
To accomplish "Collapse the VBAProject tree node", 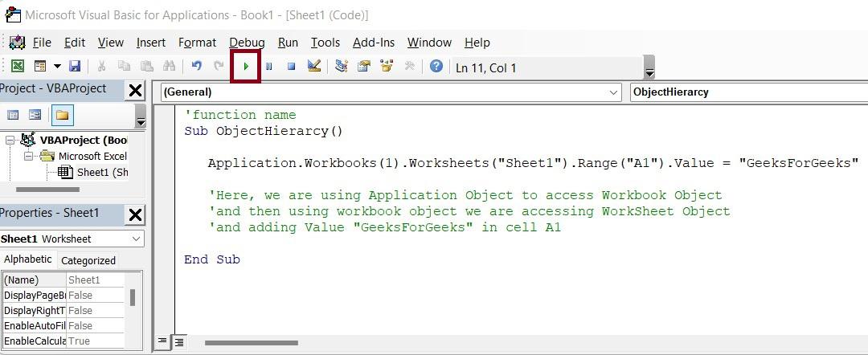I will coord(10,141).
